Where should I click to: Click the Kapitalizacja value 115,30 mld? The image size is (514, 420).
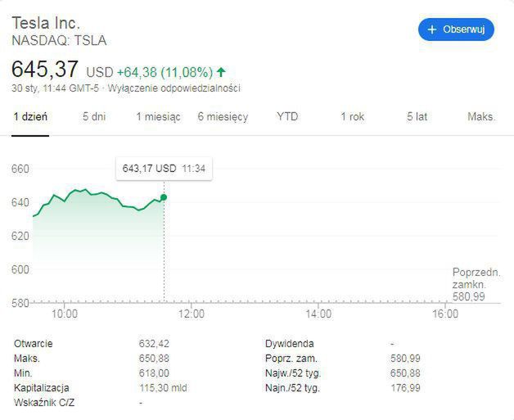pyautogui.click(x=163, y=388)
